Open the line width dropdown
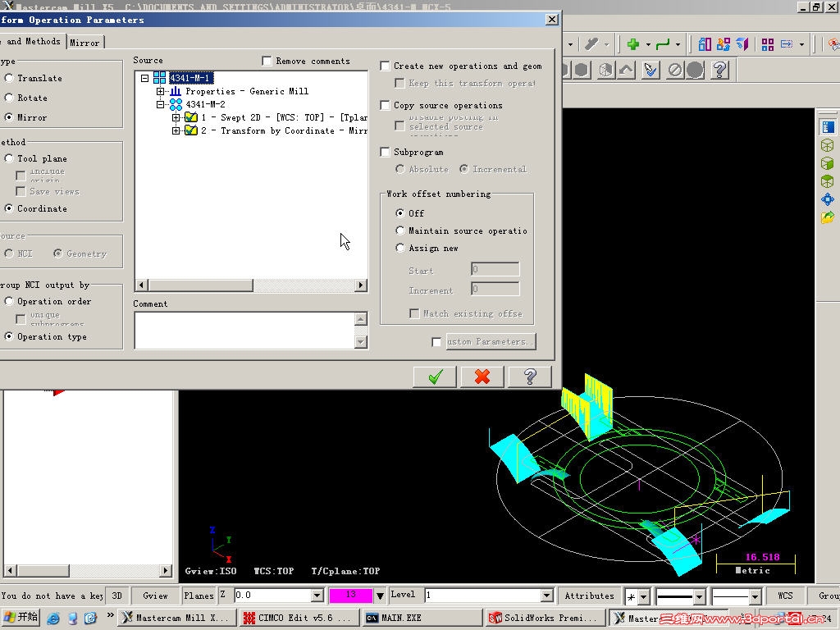 [755, 596]
